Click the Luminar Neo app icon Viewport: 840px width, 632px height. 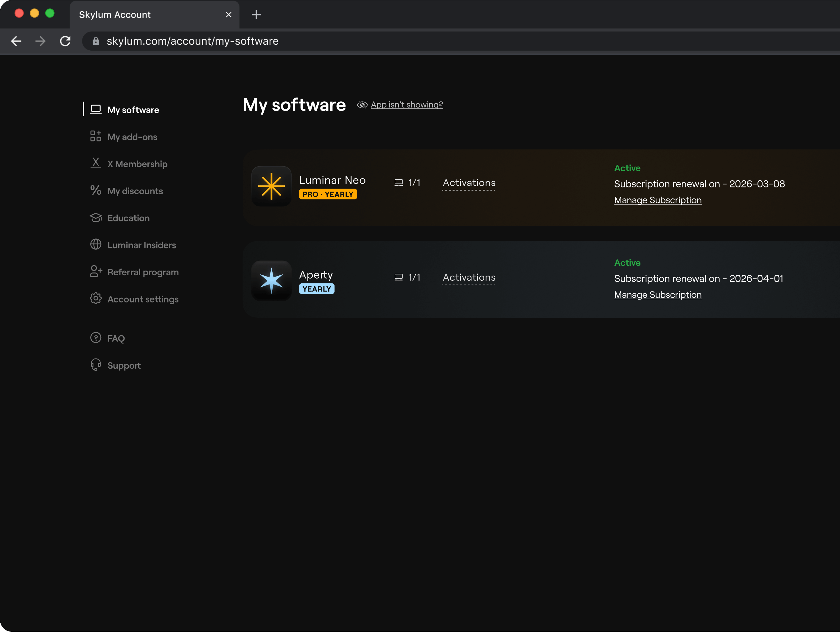pyautogui.click(x=271, y=186)
